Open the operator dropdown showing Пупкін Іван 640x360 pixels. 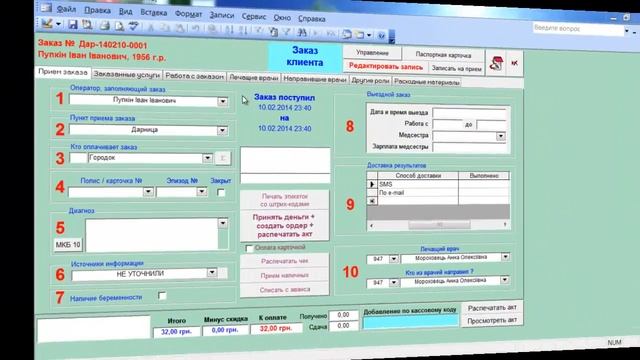(x=222, y=101)
